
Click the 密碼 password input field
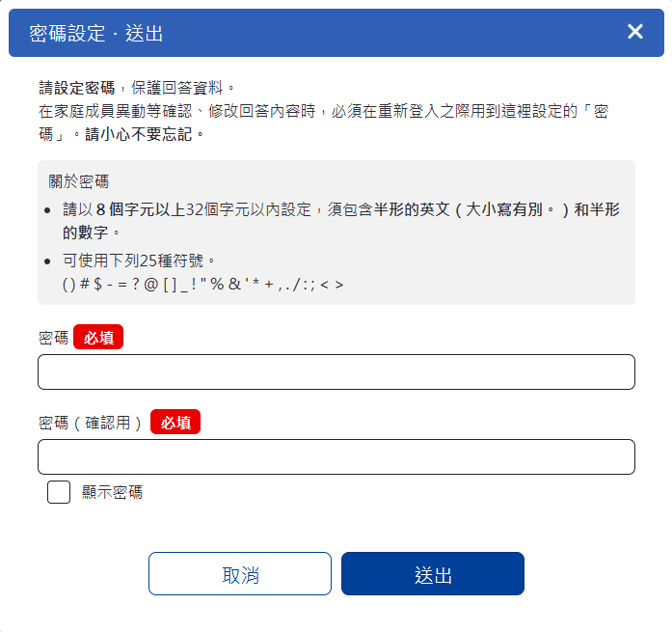pyautogui.click(x=336, y=371)
